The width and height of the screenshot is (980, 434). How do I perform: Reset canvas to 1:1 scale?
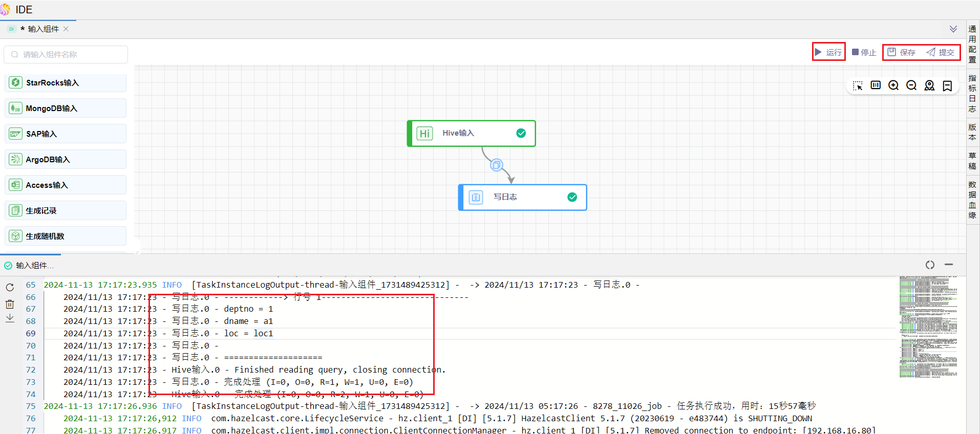[x=876, y=85]
